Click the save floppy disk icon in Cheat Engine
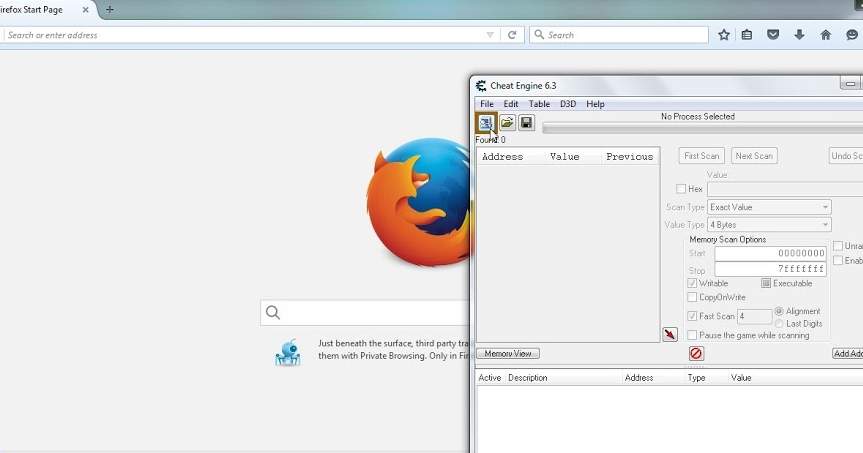Viewport: 863px width, 453px height. [526, 122]
